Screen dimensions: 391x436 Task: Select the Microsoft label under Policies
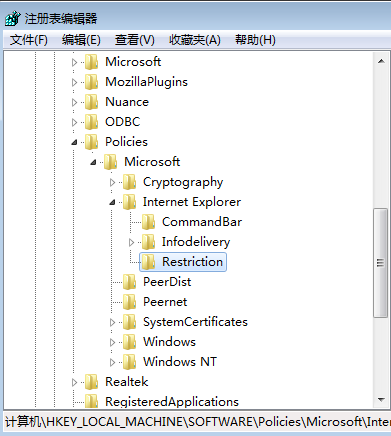[152, 162]
